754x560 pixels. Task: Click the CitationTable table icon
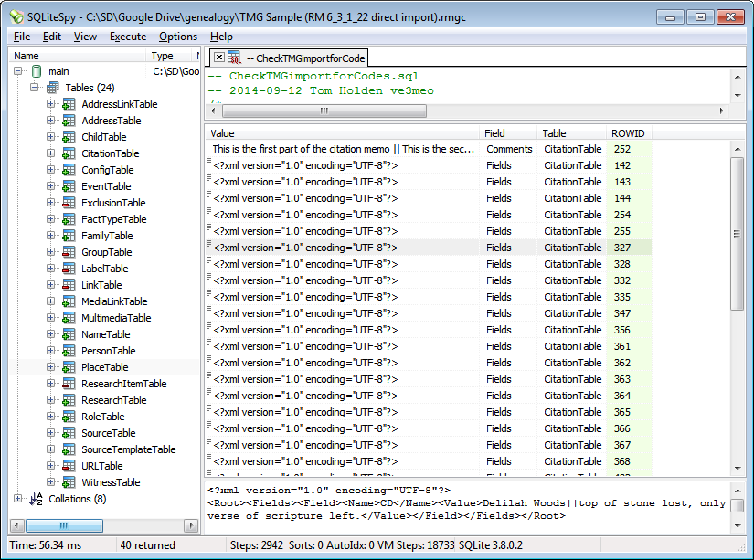pyautogui.click(x=69, y=153)
